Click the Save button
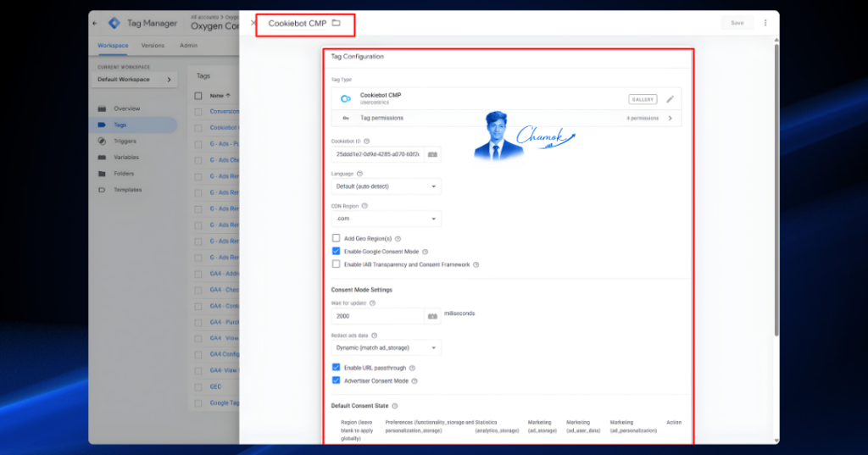This screenshot has width=868, height=455. click(x=737, y=23)
